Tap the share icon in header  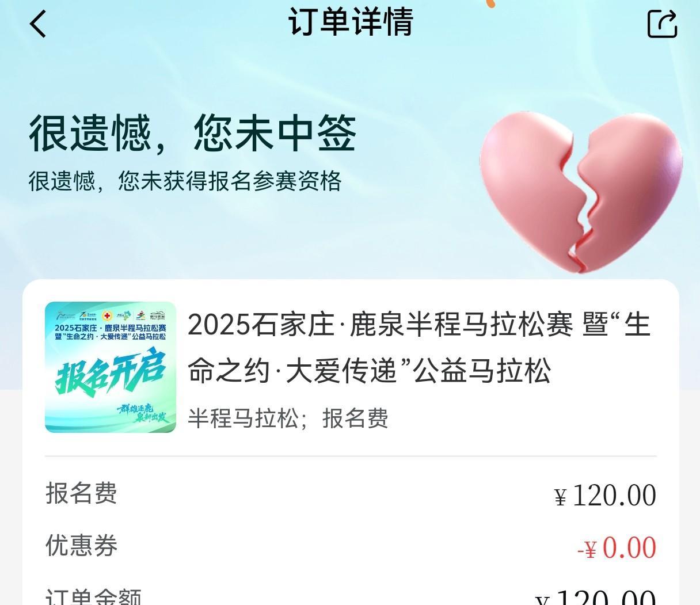[x=662, y=24]
